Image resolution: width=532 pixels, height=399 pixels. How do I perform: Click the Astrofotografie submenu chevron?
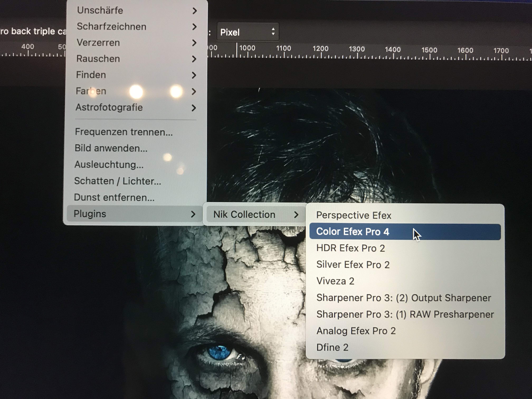tap(194, 108)
